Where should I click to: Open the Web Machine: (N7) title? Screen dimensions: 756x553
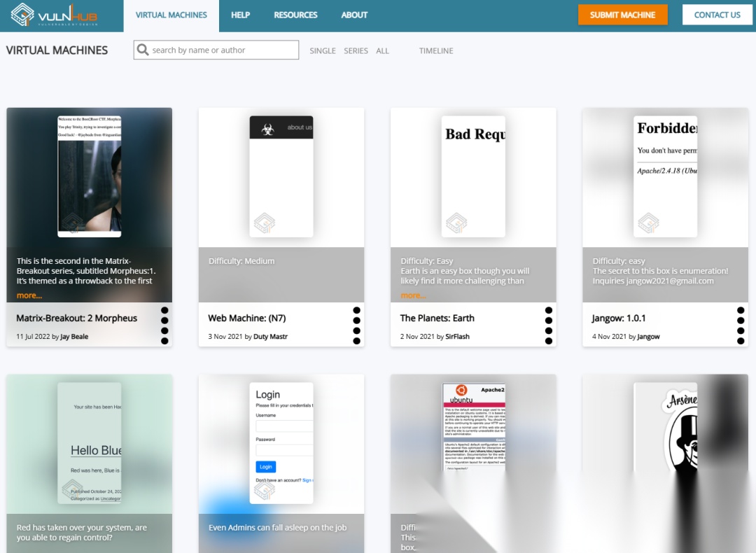tap(247, 318)
